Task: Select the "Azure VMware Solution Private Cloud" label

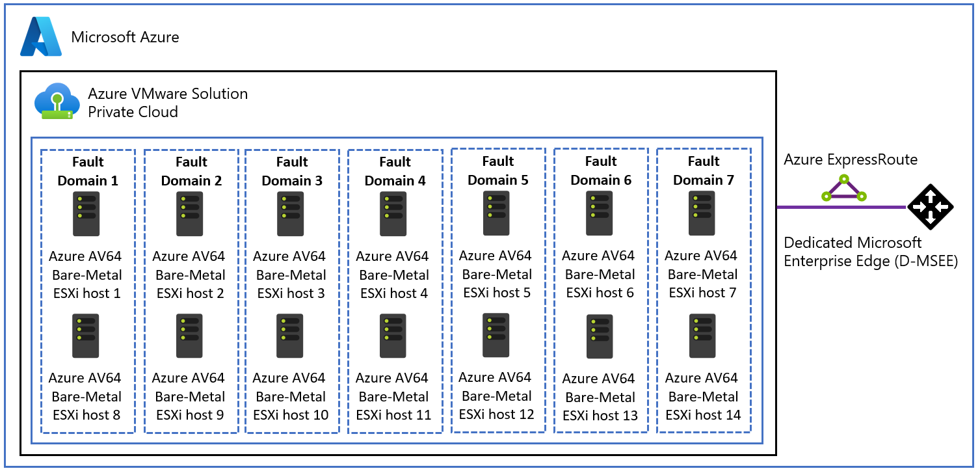Action: pos(168,103)
